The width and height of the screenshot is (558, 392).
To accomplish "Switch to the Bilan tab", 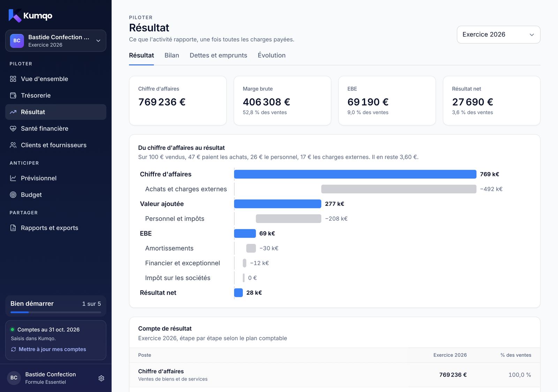I will (x=172, y=55).
